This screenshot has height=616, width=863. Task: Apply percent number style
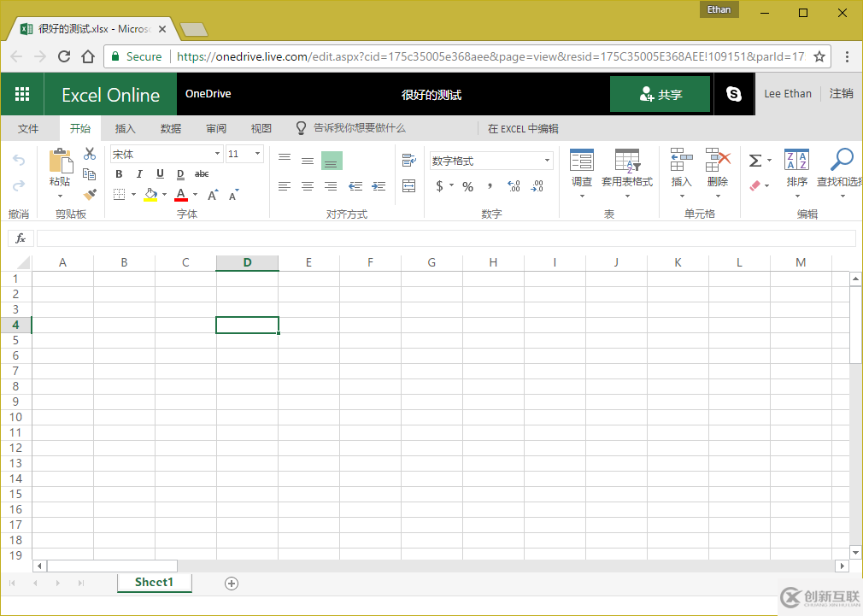point(468,186)
